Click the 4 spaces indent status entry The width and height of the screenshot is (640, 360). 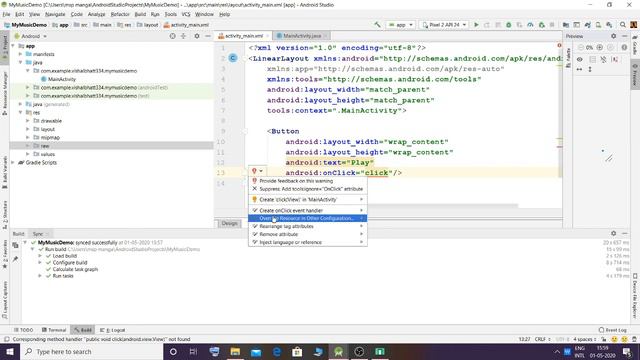pyautogui.click(x=584, y=339)
